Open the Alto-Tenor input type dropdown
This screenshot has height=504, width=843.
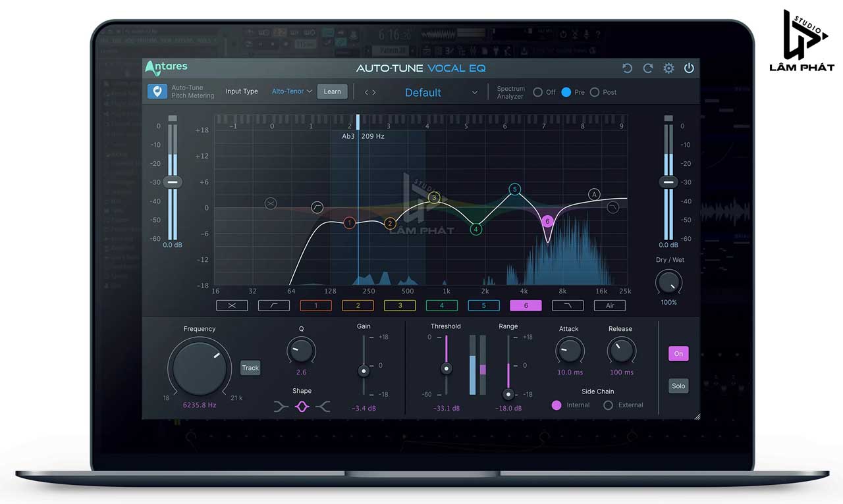click(292, 91)
